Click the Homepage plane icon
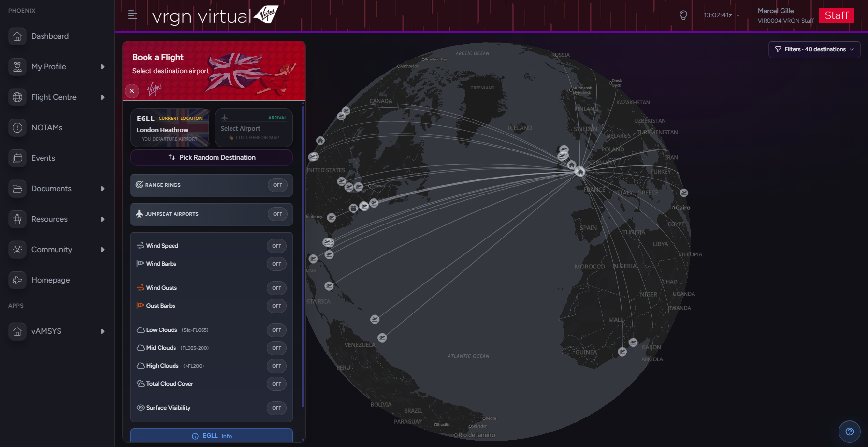 [x=17, y=280]
